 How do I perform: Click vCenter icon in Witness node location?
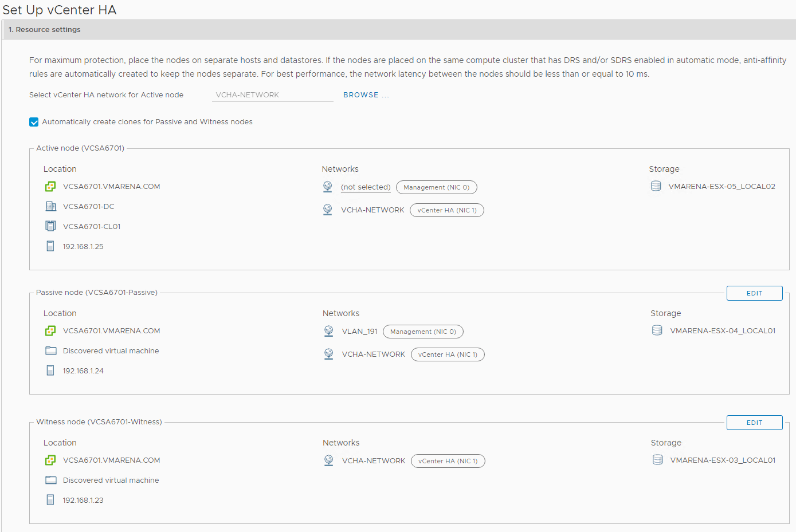click(50, 460)
